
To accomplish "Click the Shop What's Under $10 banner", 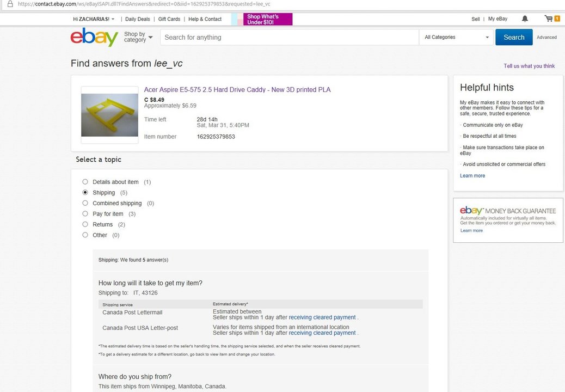I will [x=268, y=19].
